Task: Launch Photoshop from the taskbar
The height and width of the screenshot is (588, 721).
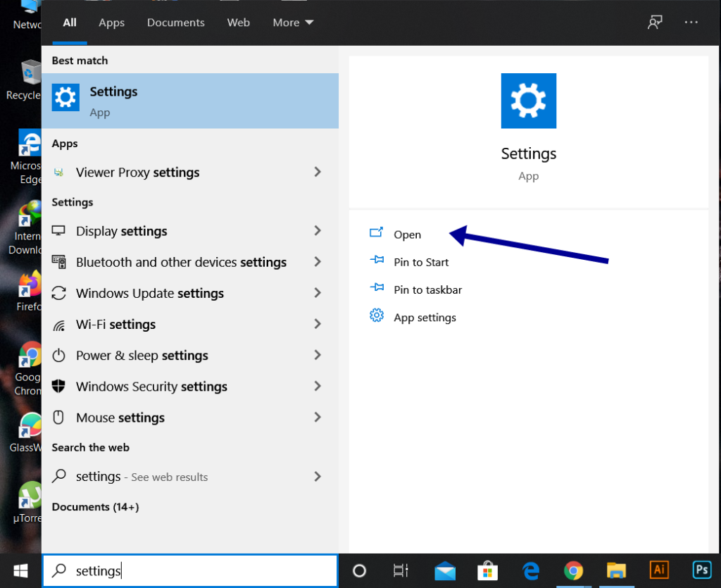Action: [x=701, y=570]
